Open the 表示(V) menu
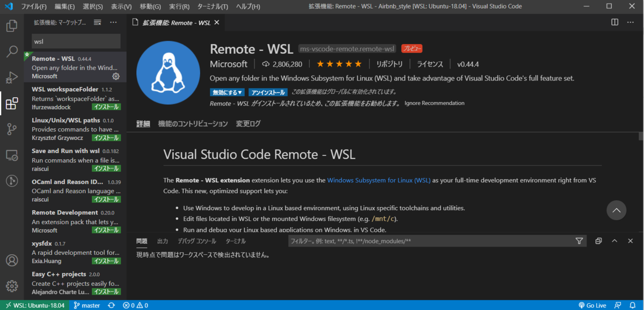This screenshot has width=644, height=310. pyautogui.click(x=121, y=6)
